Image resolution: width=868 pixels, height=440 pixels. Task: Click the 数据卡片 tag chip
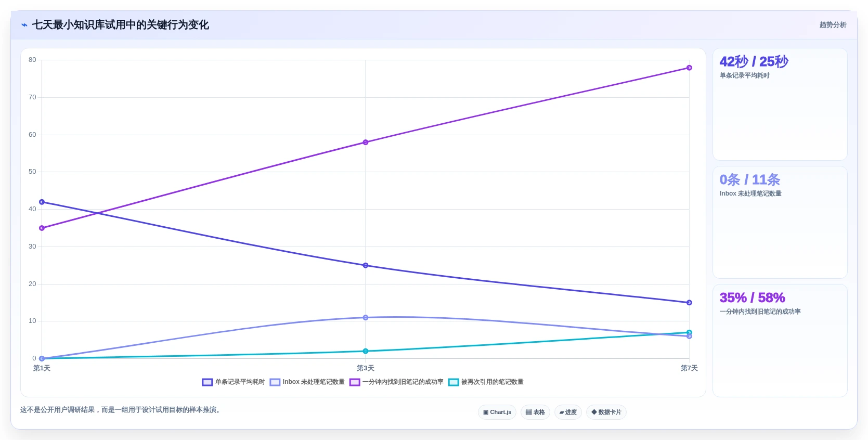[606, 412]
